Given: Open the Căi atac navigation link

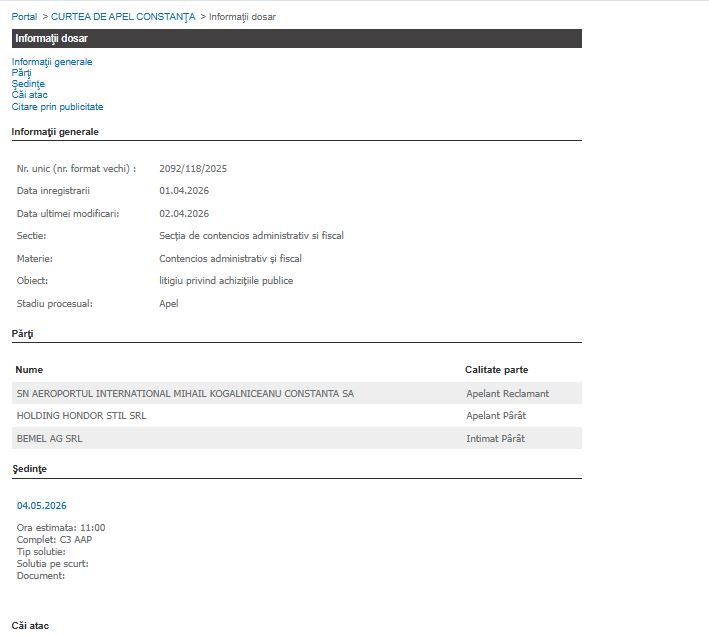Looking at the screenshot, I should click(x=30, y=95).
